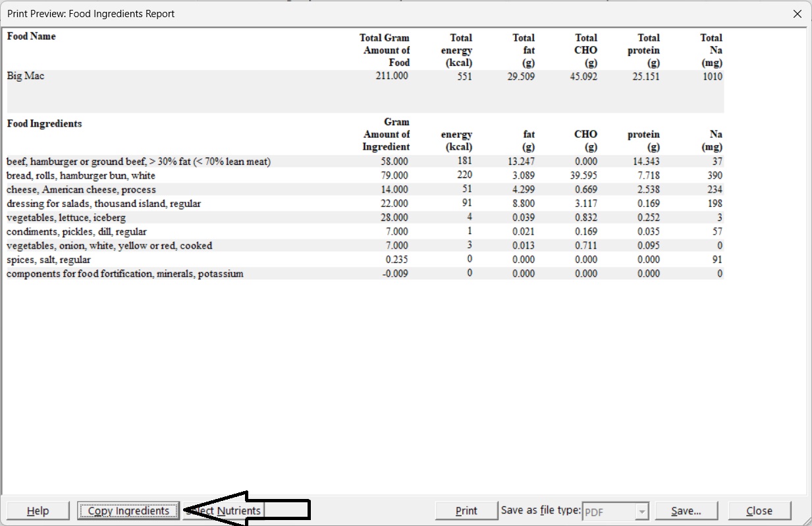Click the X in the title bar
This screenshot has height=526, width=812.
tap(798, 14)
